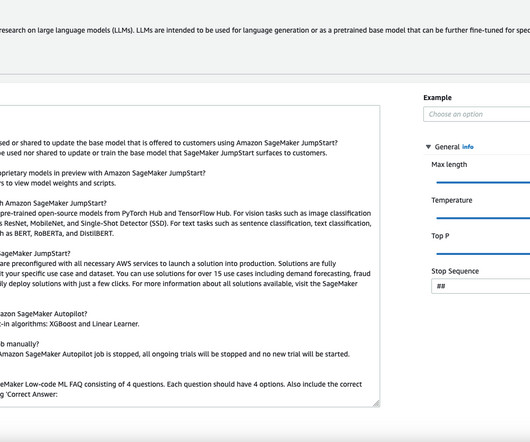Open the General info link
Screen dimensions: 530x442
[468, 147]
